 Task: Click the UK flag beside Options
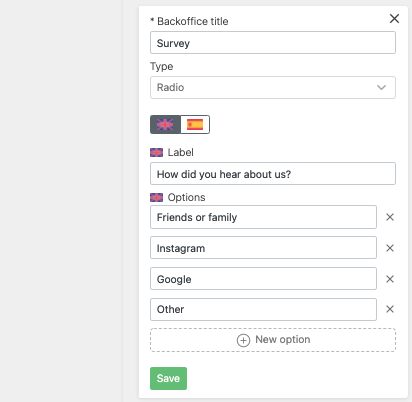point(157,198)
